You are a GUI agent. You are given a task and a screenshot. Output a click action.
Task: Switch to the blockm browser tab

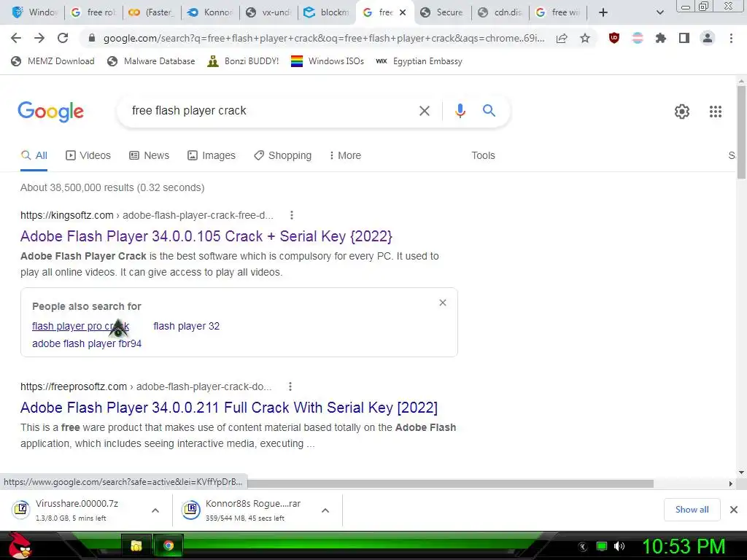pyautogui.click(x=326, y=12)
